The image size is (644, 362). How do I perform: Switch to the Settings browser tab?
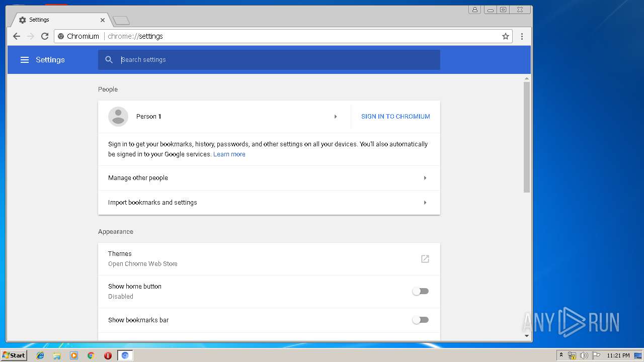point(60,20)
